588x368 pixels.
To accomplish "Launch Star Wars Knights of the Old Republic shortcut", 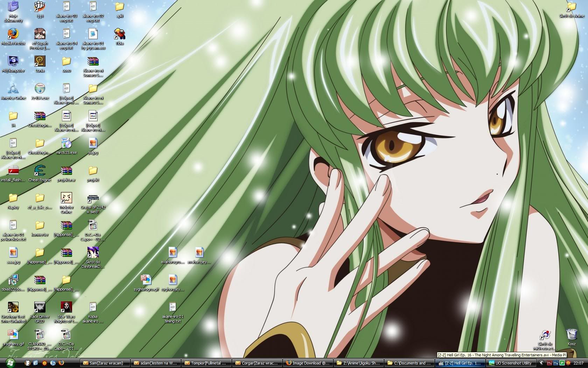I will tap(66, 312).
